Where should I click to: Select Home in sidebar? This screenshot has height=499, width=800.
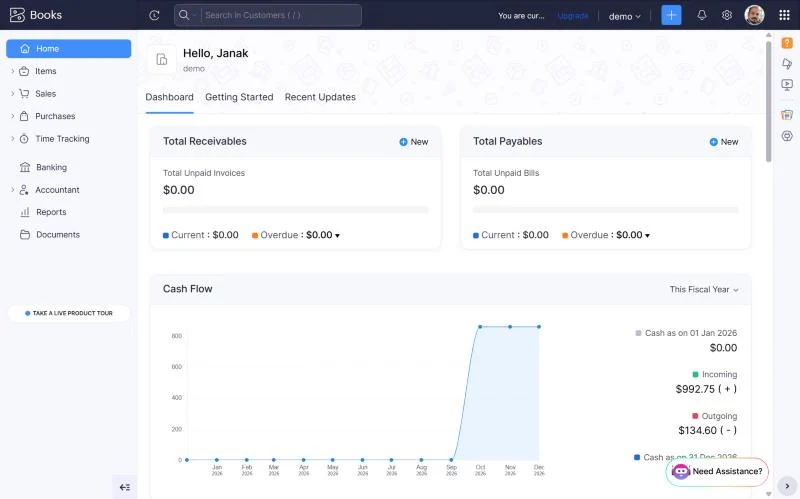68,48
